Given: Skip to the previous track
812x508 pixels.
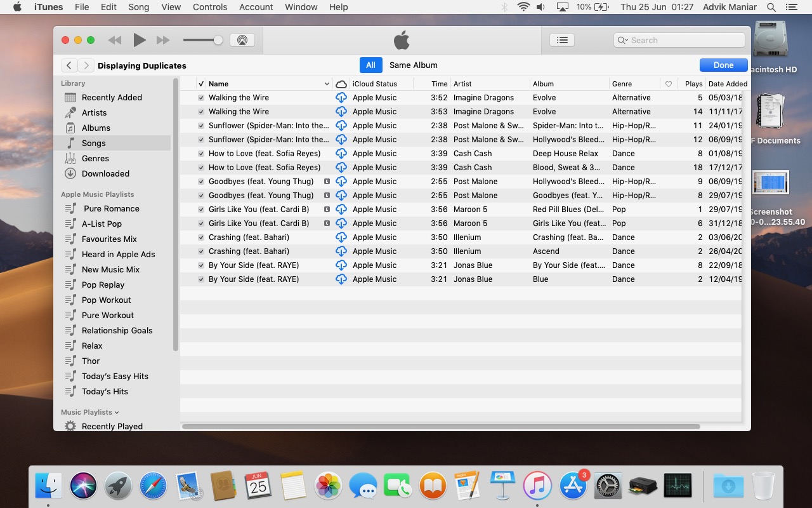Looking at the screenshot, I should click(115, 40).
